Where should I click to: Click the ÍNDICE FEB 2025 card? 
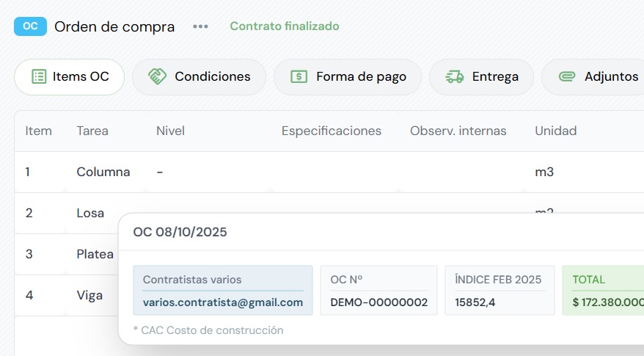coord(499,291)
